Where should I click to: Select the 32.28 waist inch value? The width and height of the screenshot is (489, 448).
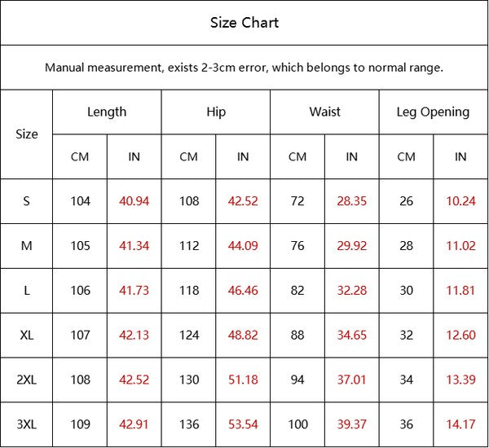tap(352, 291)
